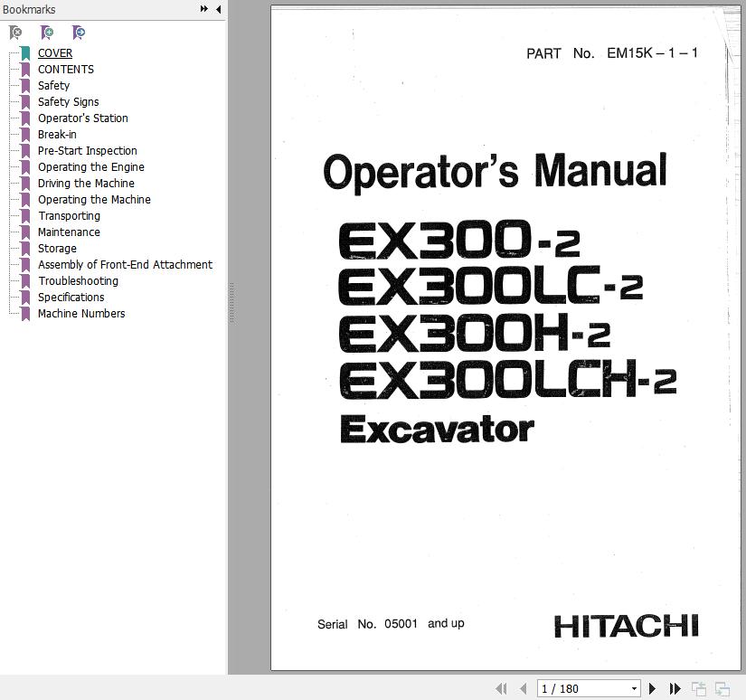Open the Operating the Machine bookmark
This screenshot has width=746, height=700.
point(94,199)
